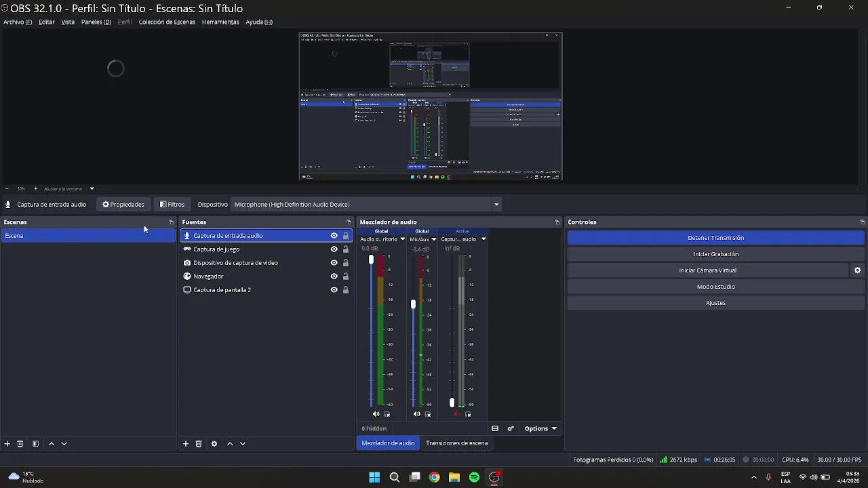The image size is (868, 488).
Task: Hide Captura de entrada audio source
Action: (x=334, y=236)
